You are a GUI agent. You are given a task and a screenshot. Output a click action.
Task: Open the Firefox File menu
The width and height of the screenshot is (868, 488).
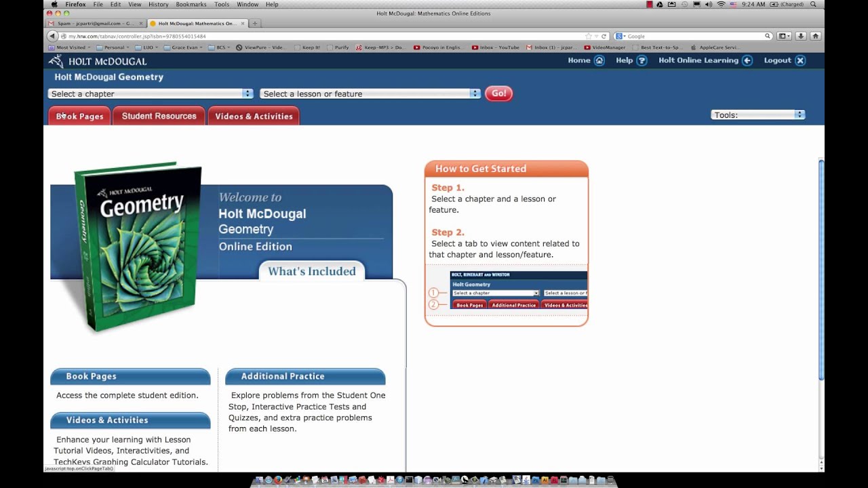(x=98, y=4)
